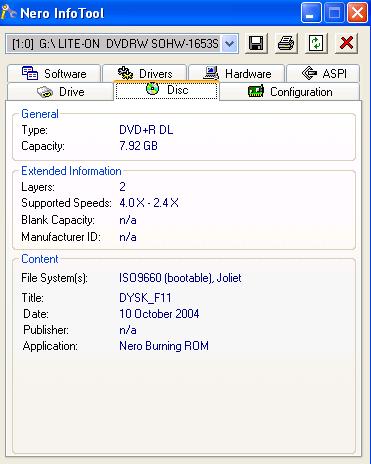The width and height of the screenshot is (371, 464).
Task: Click the General group heading
Action: tap(40, 114)
